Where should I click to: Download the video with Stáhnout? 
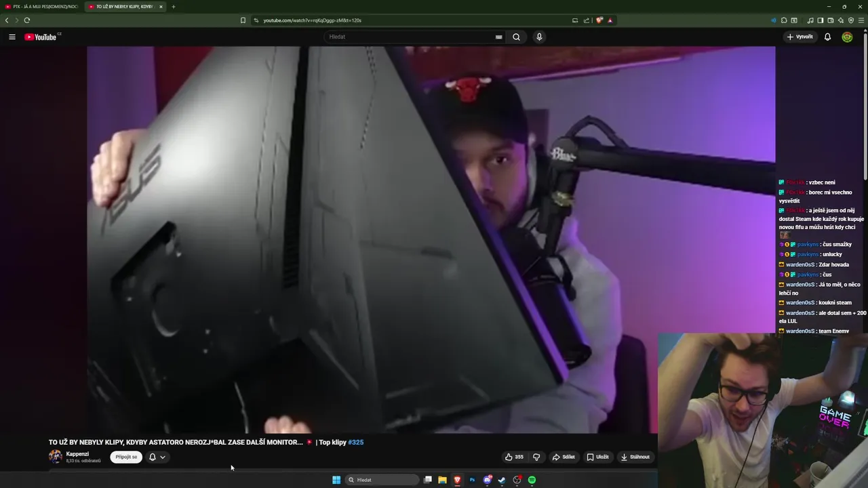click(x=635, y=457)
